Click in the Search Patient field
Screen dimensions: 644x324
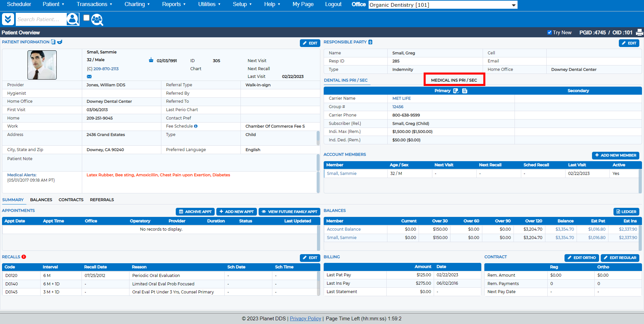point(41,19)
